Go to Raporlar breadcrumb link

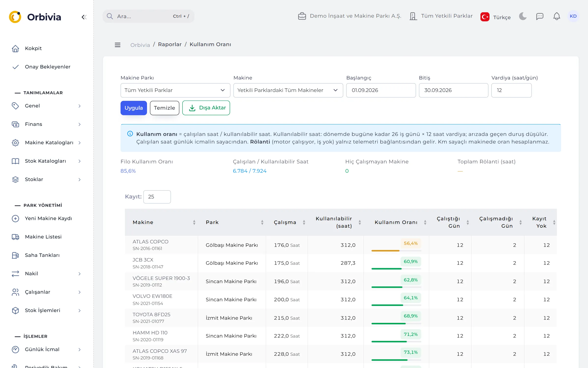point(170,44)
